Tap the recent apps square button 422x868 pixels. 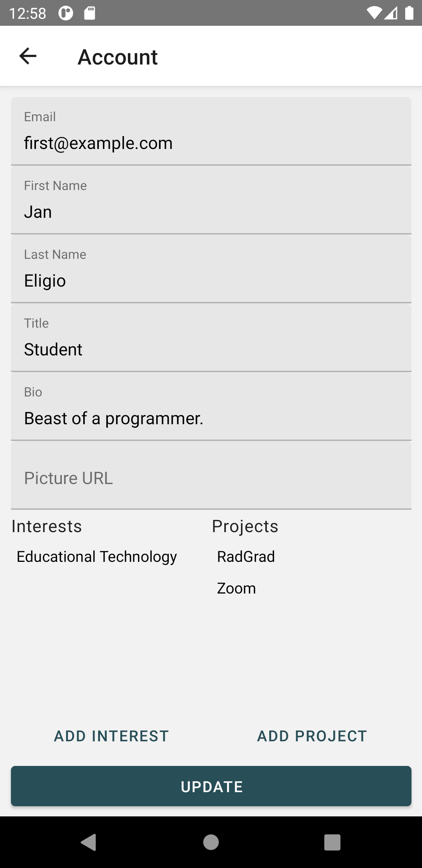click(x=332, y=842)
